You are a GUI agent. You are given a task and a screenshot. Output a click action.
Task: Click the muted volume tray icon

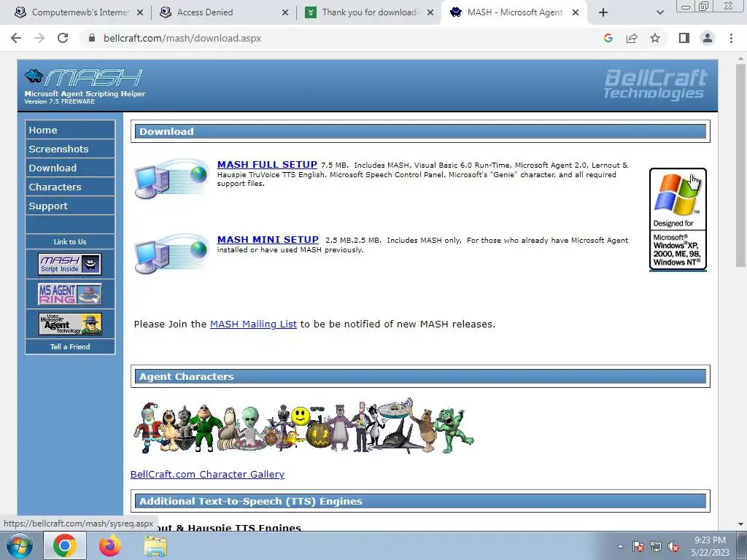(x=673, y=547)
